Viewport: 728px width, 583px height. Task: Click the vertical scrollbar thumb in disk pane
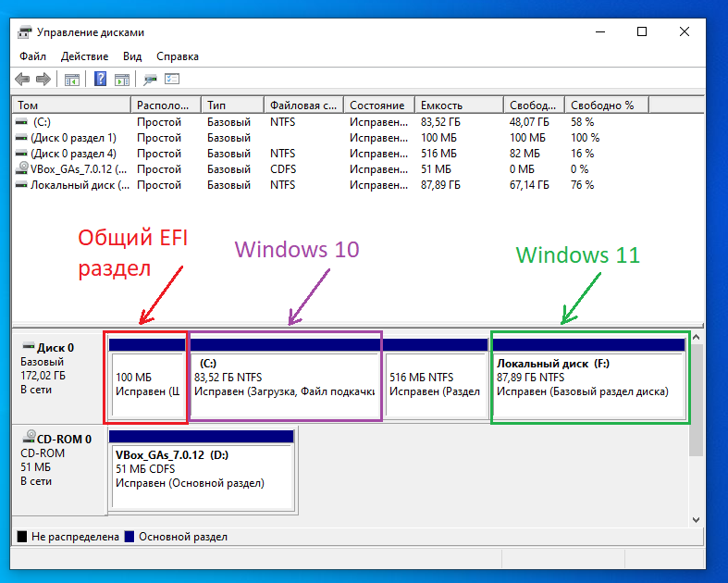pyautogui.click(x=696, y=401)
